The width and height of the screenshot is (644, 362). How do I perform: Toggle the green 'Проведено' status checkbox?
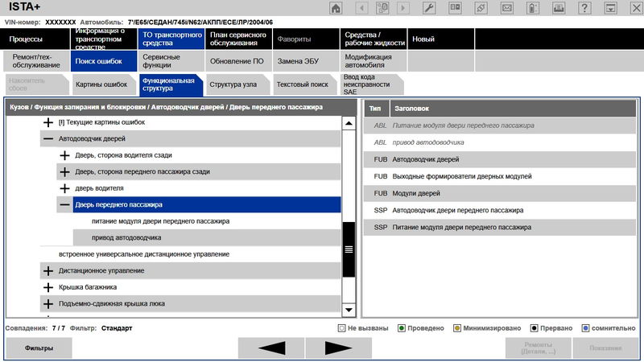(402, 328)
